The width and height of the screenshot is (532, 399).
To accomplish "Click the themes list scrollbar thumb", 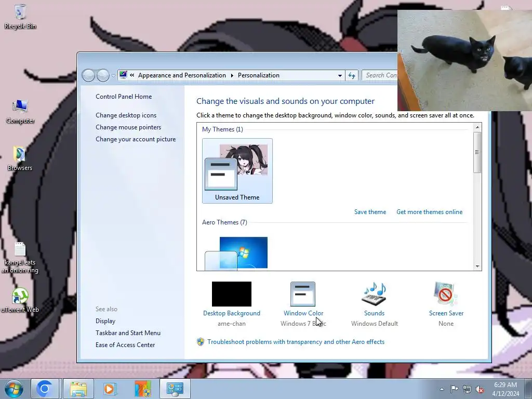I will click(477, 152).
